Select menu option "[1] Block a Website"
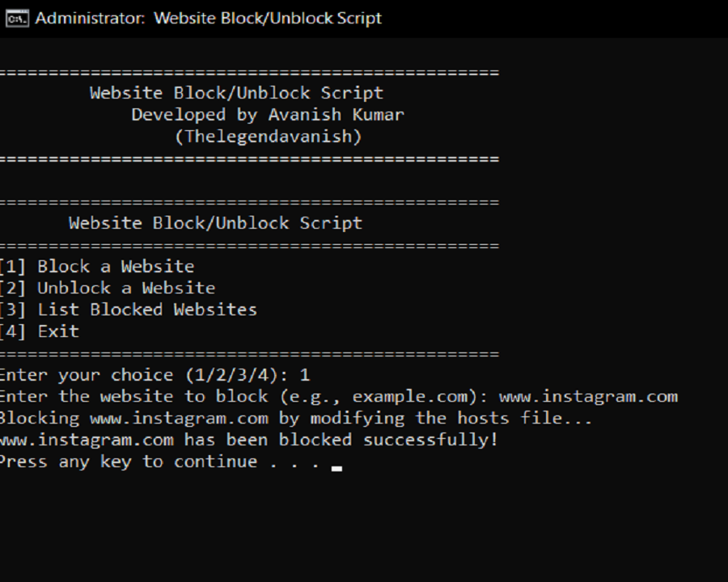Viewport: 728px width, 582px height. (97, 267)
